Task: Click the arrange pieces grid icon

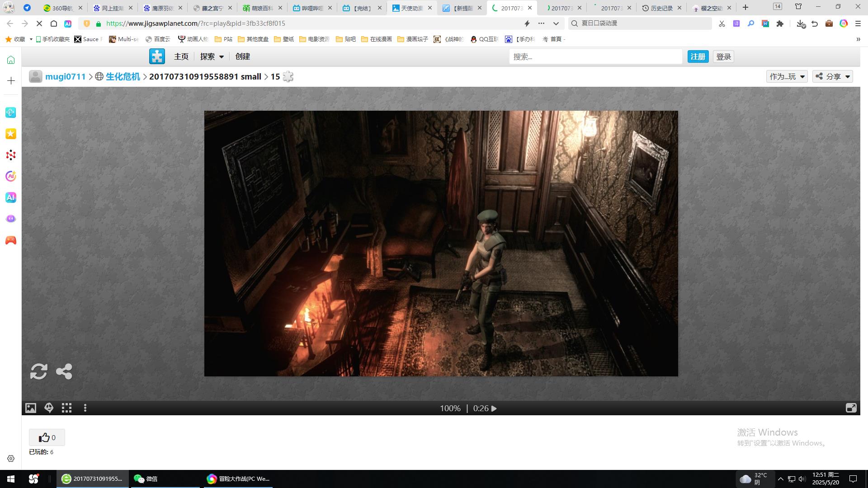Action: tap(67, 408)
